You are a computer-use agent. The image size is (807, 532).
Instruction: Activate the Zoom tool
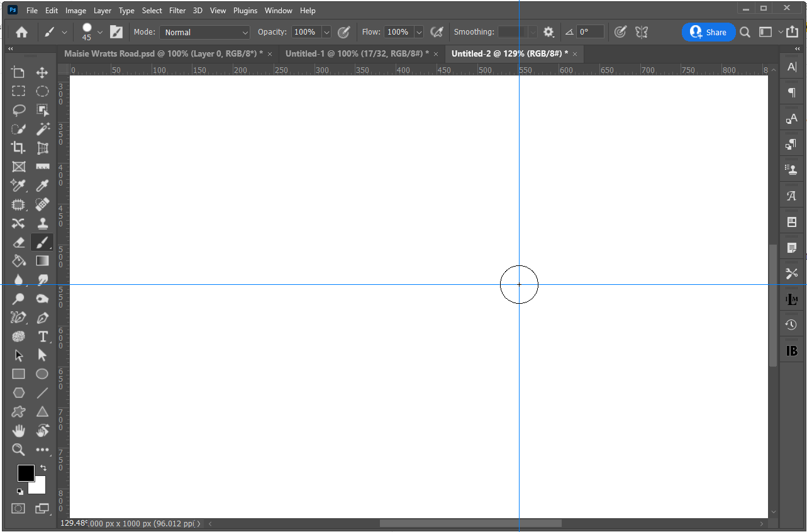pos(18,450)
